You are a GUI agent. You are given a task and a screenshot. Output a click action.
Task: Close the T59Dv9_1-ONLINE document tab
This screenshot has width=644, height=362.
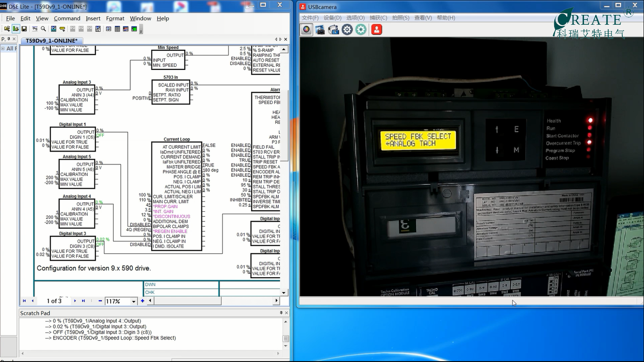pos(286,39)
